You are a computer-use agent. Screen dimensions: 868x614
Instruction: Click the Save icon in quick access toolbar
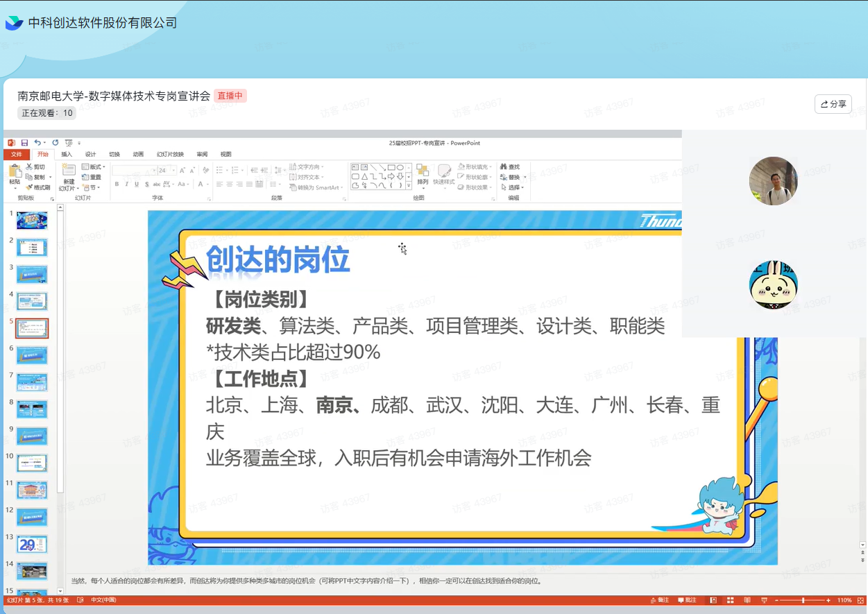[x=24, y=143]
